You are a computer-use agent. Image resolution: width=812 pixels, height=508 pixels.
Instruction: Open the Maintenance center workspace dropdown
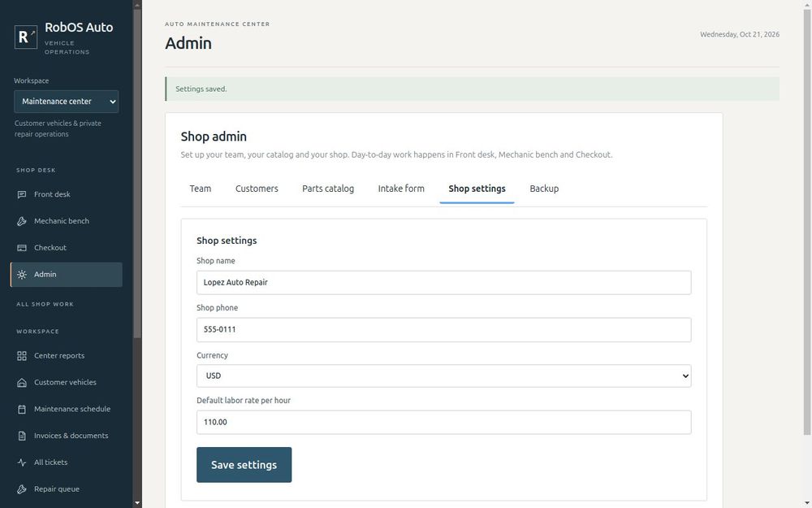(x=67, y=102)
